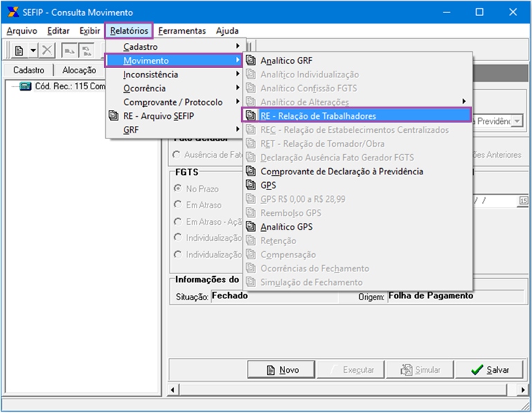Image resolution: width=532 pixels, height=413 pixels.
Task: Click the horizontal scrollbar left arrow
Action: pos(173,390)
